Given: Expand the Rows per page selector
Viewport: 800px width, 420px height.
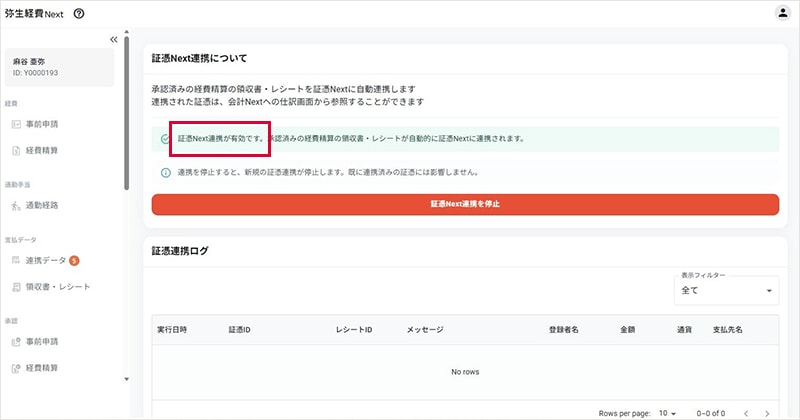Looking at the screenshot, I should click(667, 413).
